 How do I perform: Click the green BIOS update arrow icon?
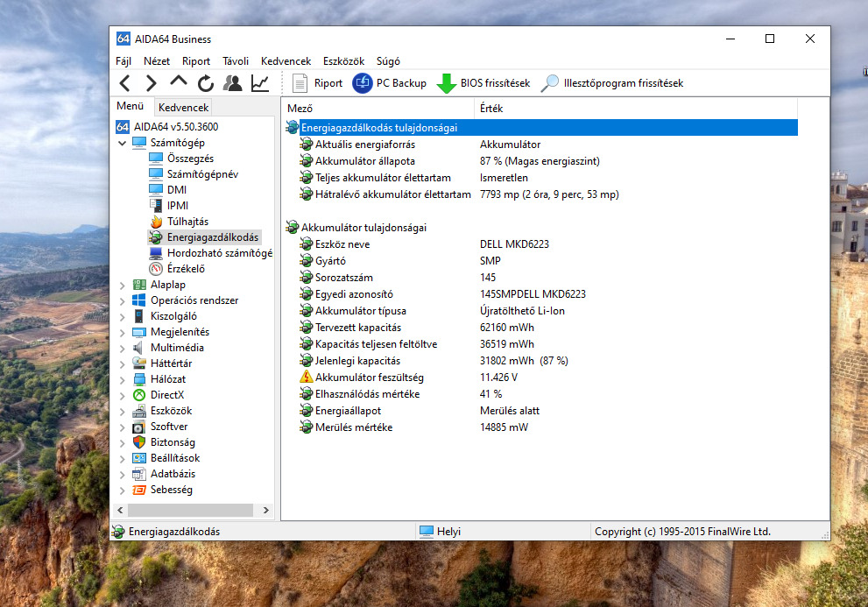[x=446, y=83]
